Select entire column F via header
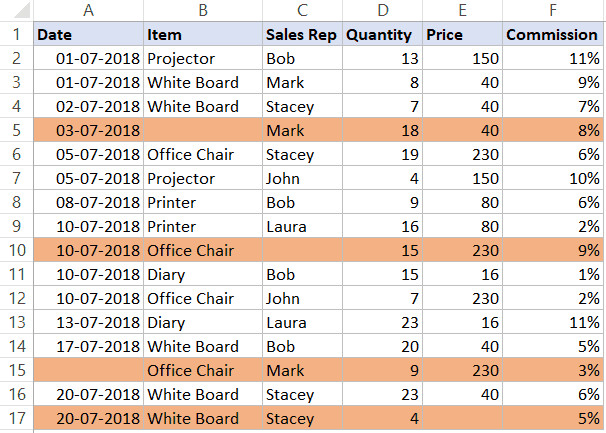This screenshot has height=433, width=606. [553, 10]
